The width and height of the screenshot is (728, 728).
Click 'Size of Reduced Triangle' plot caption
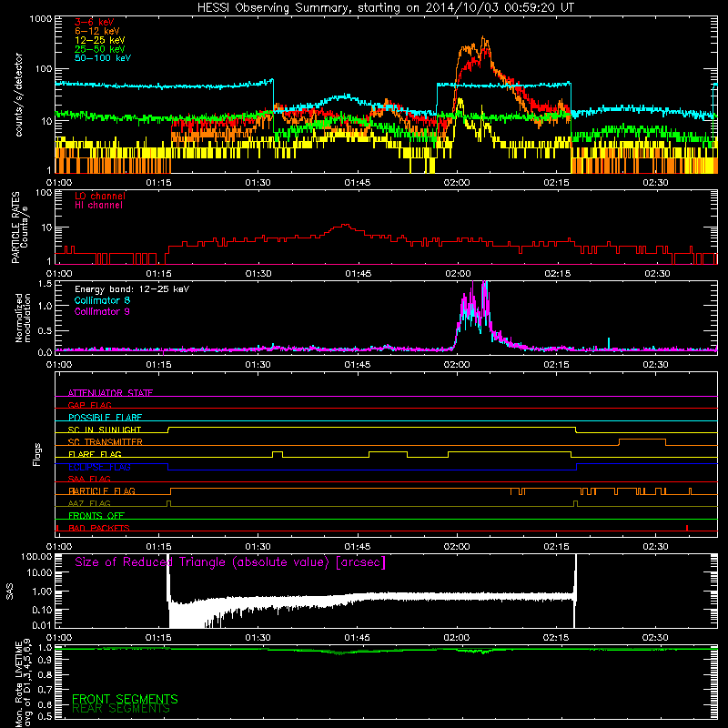pos(230,562)
